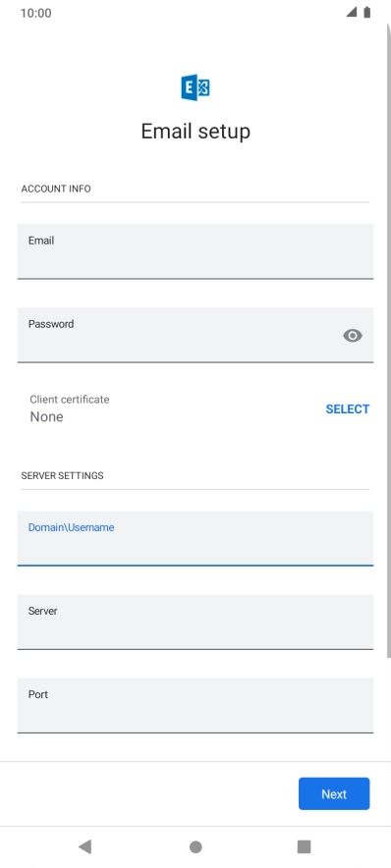Click the Next button
This screenshot has height=868, width=391.
334,793
